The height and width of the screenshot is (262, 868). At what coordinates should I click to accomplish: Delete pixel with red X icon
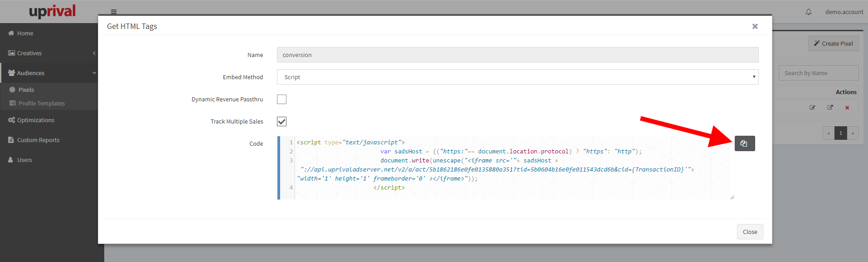[x=847, y=108]
